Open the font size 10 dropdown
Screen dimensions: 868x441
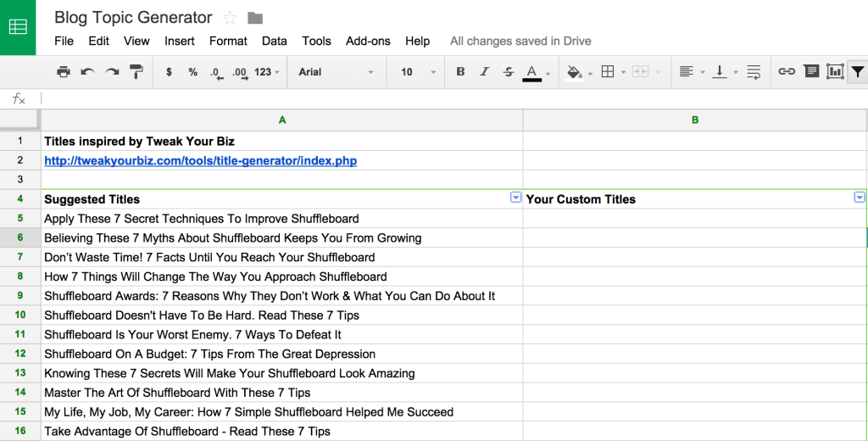[x=418, y=72]
